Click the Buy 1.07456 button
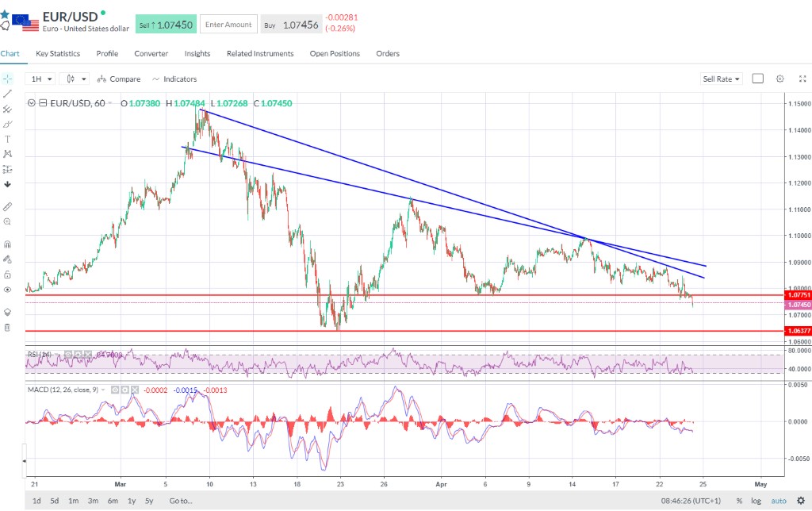Screen dimensions: 812x511 (290, 25)
